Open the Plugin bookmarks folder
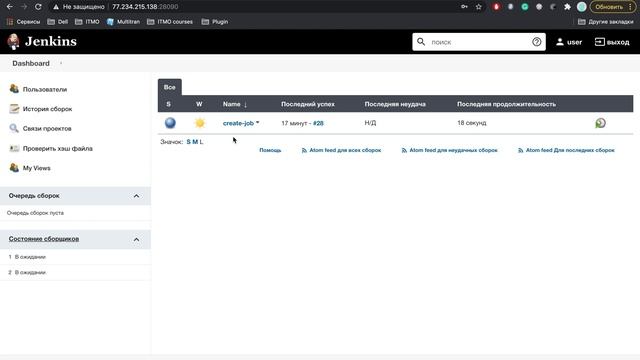Screen dimensions: 640x360 215,22
